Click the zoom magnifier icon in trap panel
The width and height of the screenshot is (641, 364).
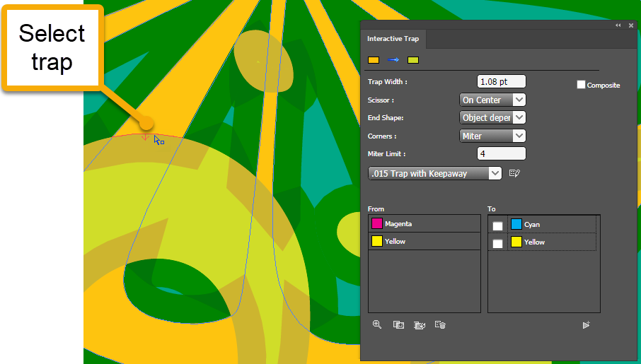pyautogui.click(x=377, y=324)
